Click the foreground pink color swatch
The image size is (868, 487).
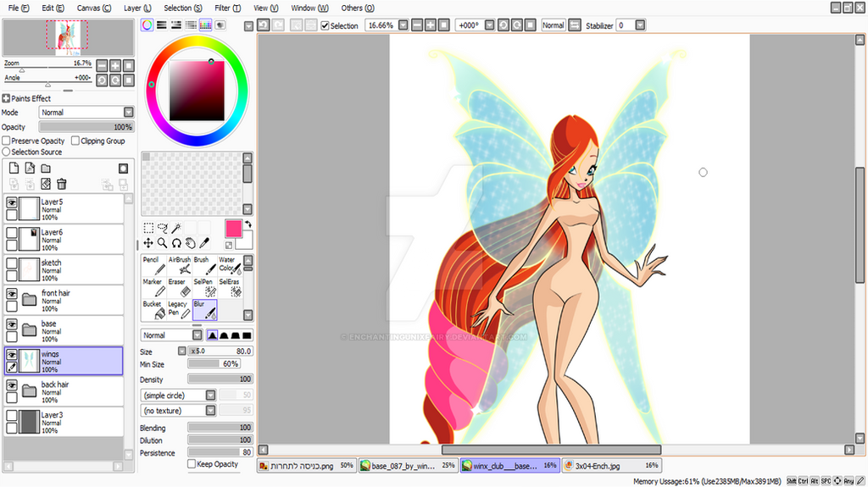click(x=234, y=228)
